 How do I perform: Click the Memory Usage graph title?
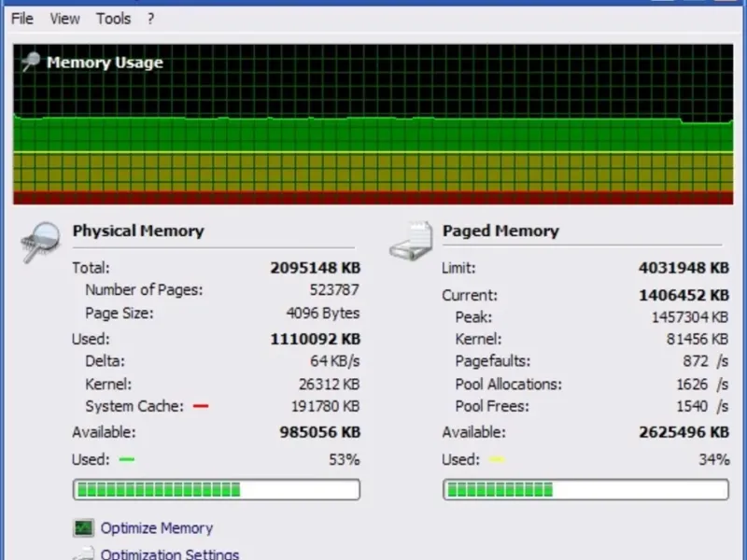(x=105, y=63)
